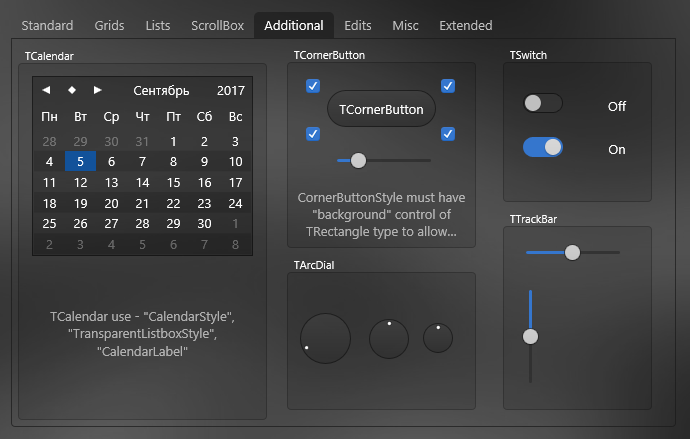This screenshot has height=439, width=690.
Task: Open the Extended tab
Action: pyautogui.click(x=466, y=26)
